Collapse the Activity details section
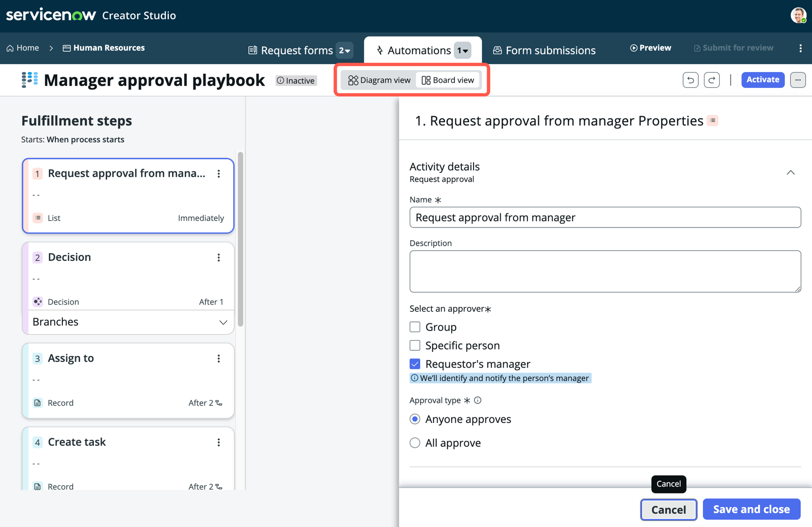 click(791, 173)
